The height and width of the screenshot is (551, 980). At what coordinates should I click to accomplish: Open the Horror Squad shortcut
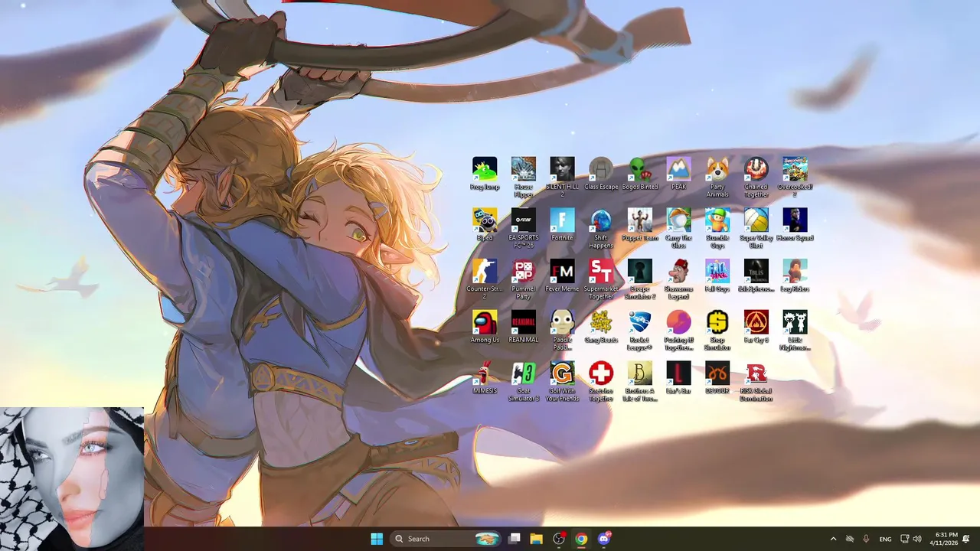point(795,225)
